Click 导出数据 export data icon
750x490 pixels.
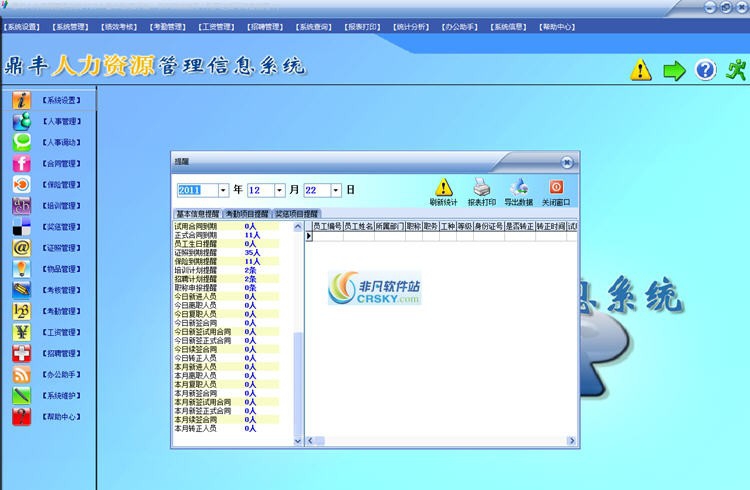pyautogui.click(x=518, y=192)
